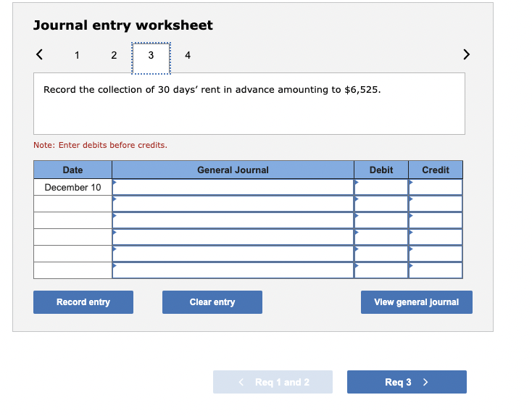Select General Journal account in last row
Screen dimensions: 532x416
[x=233, y=270]
